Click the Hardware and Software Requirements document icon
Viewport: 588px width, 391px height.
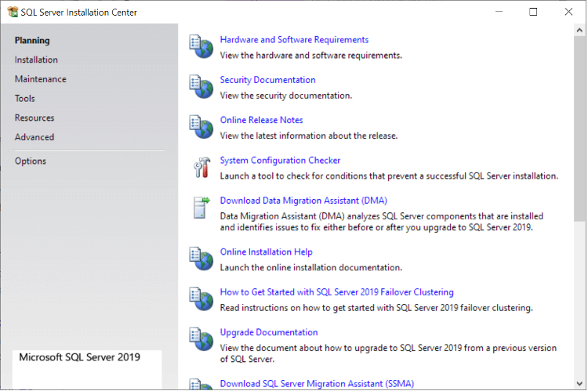(x=201, y=46)
